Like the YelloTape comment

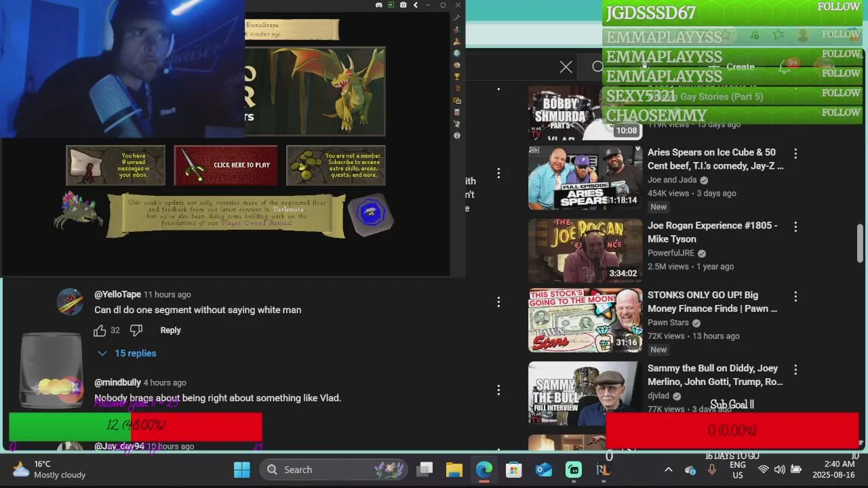[x=100, y=331]
